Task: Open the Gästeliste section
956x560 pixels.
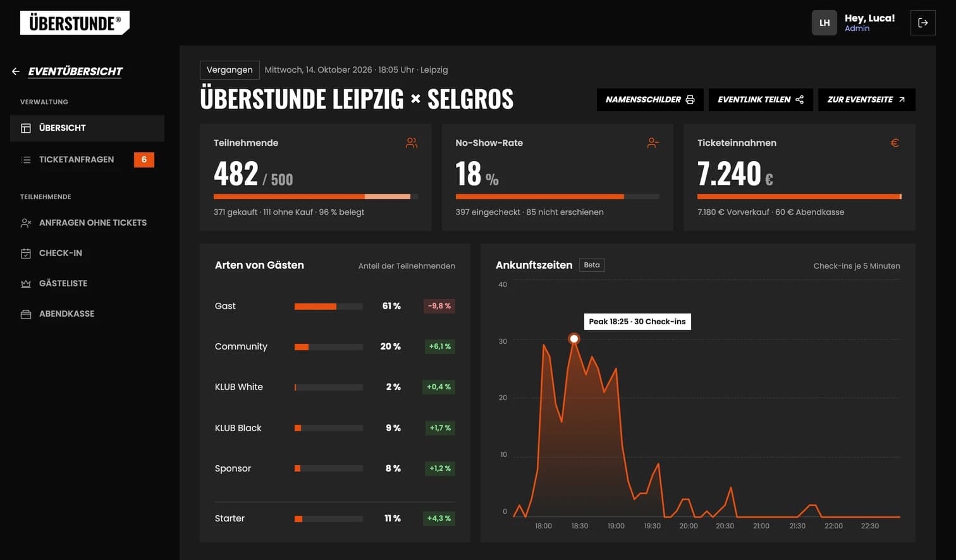Action: pyautogui.click(x=87, y=284)
